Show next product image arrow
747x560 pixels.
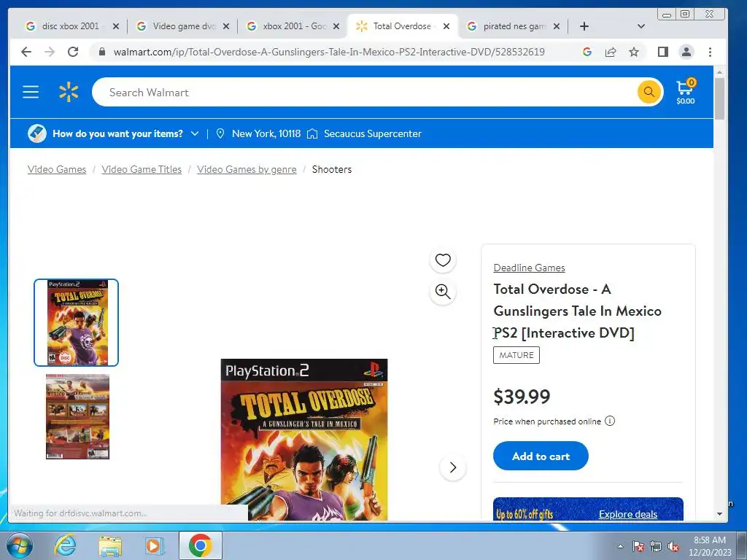(x=453, y=467)
